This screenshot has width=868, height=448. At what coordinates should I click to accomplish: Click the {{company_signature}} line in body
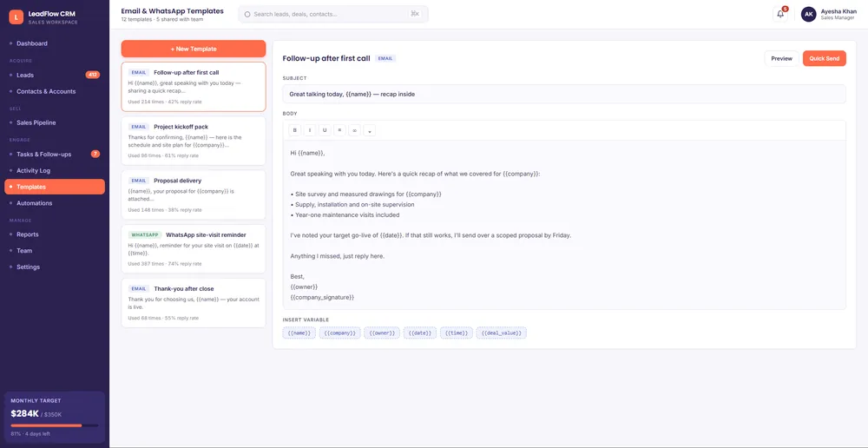(322, 298)
